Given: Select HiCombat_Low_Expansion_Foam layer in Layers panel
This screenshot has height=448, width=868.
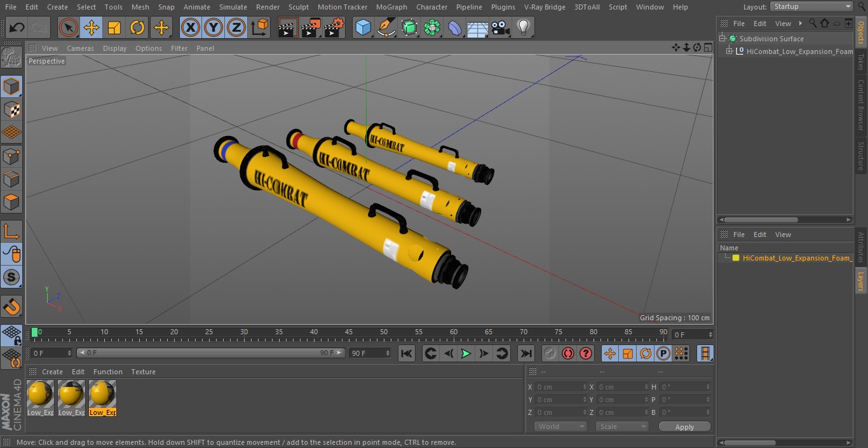Looking at the screenshot, I should click(x=797, y=258).
